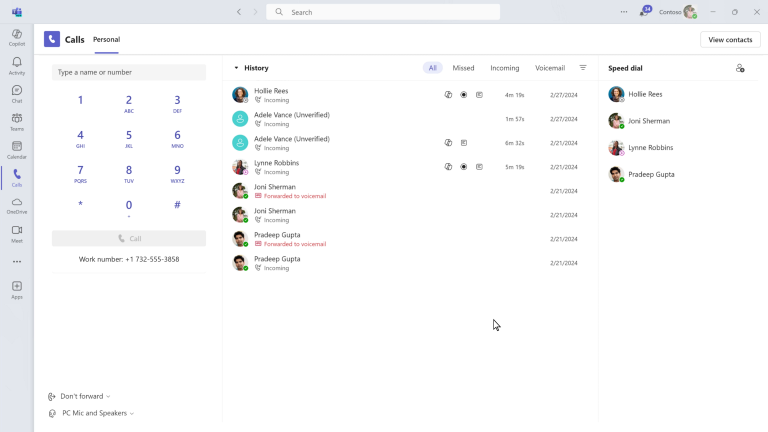Open Copilot in the left sidebar
Screen dimensions: 768x432
(x=17, y=38)
